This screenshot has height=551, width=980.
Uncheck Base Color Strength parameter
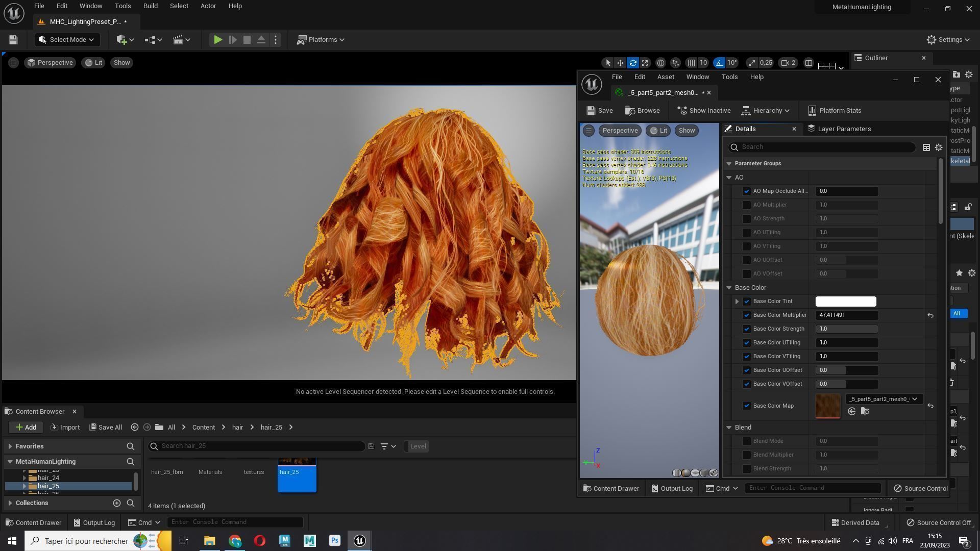tap(747, 329)
